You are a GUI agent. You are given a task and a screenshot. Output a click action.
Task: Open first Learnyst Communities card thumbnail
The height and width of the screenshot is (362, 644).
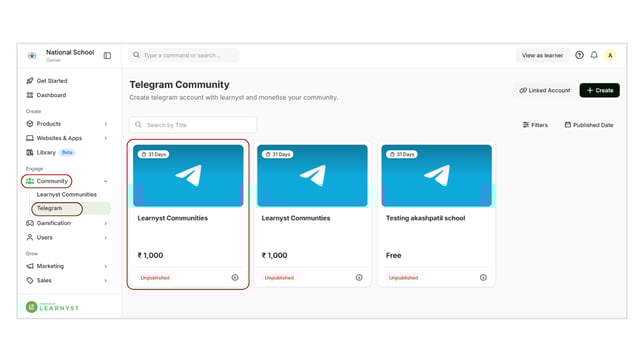(188, 175)
